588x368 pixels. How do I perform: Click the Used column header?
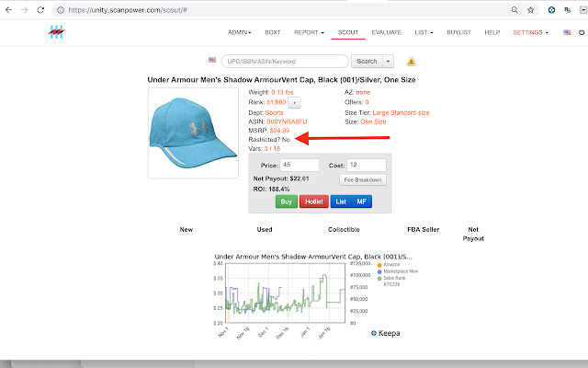(265, 229)
